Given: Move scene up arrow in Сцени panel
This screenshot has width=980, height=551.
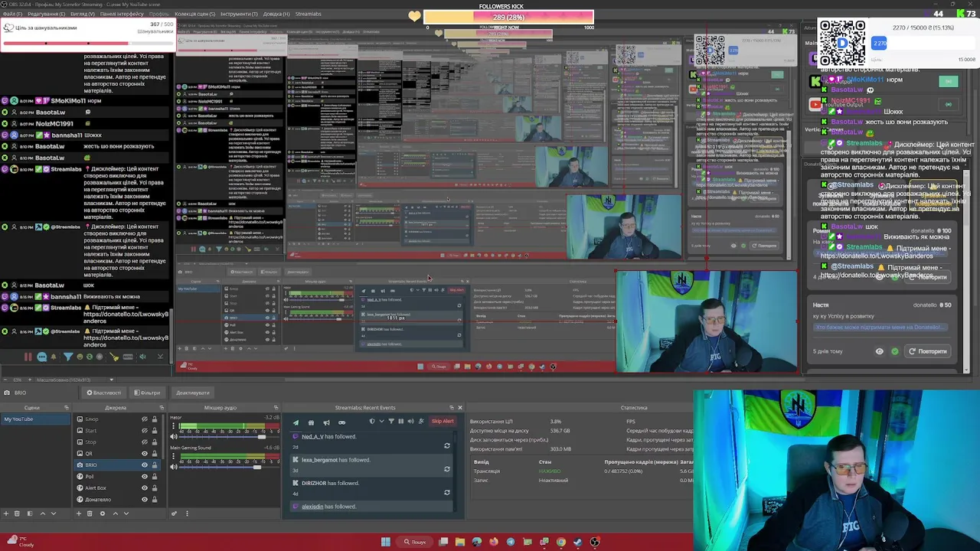Looking at the screenshot, I should pos(43,514).
